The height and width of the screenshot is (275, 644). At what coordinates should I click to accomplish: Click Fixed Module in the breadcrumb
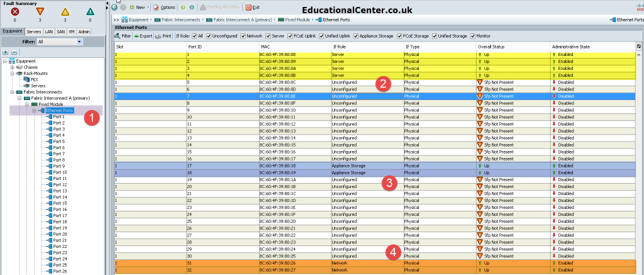click(297, 20)
